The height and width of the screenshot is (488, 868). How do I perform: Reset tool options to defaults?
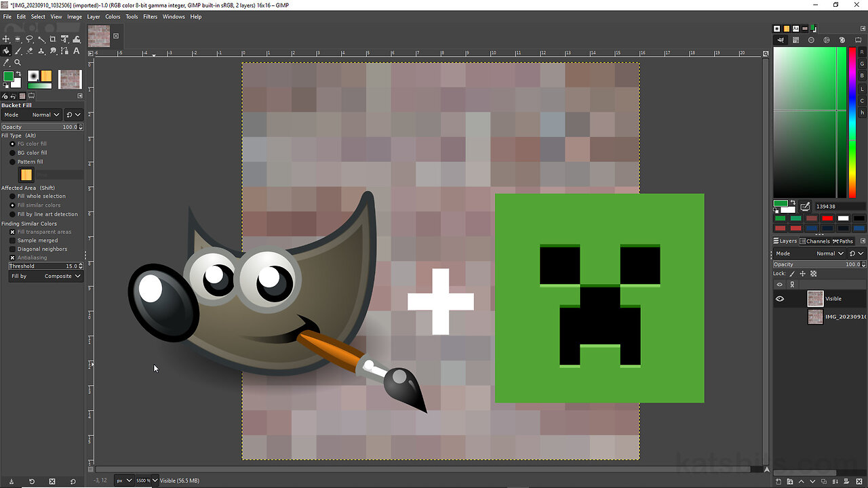coord(73,481)
